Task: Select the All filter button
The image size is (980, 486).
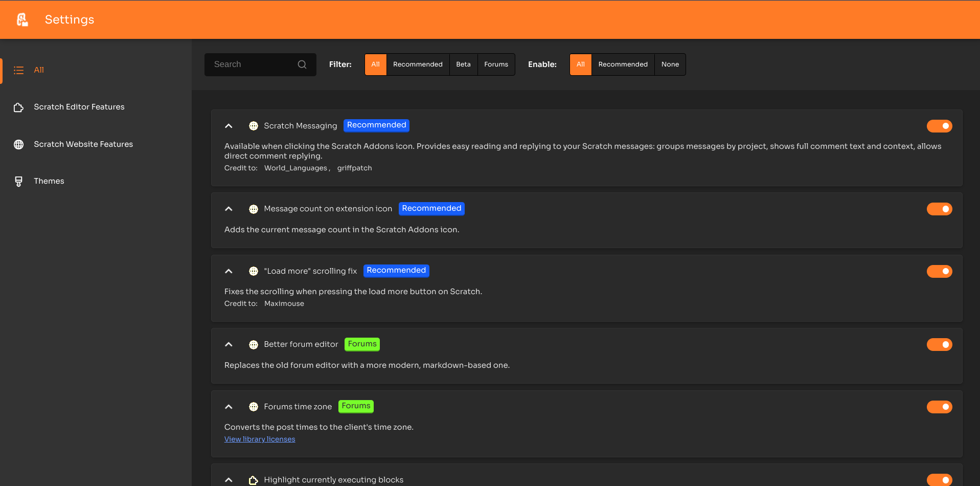Action: [x=375, y=64]
